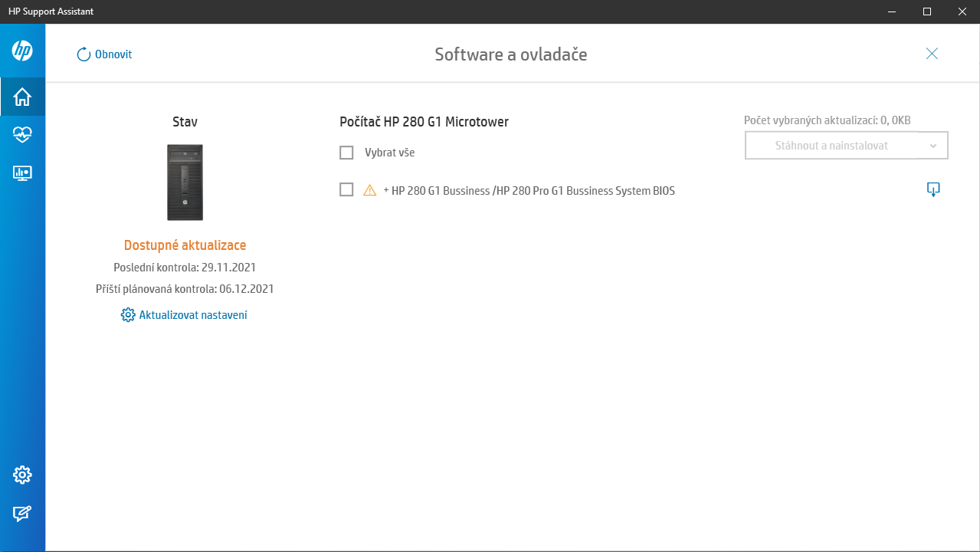The image size is (980, 552).
Task: Close the Software a ovladače panel
Action: tap(932, 54)
